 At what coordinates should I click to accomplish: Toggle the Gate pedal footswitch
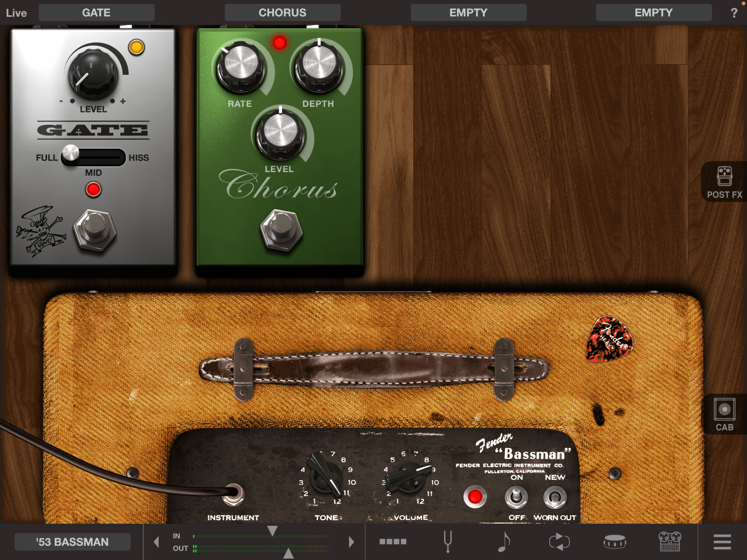pos(95,230)
